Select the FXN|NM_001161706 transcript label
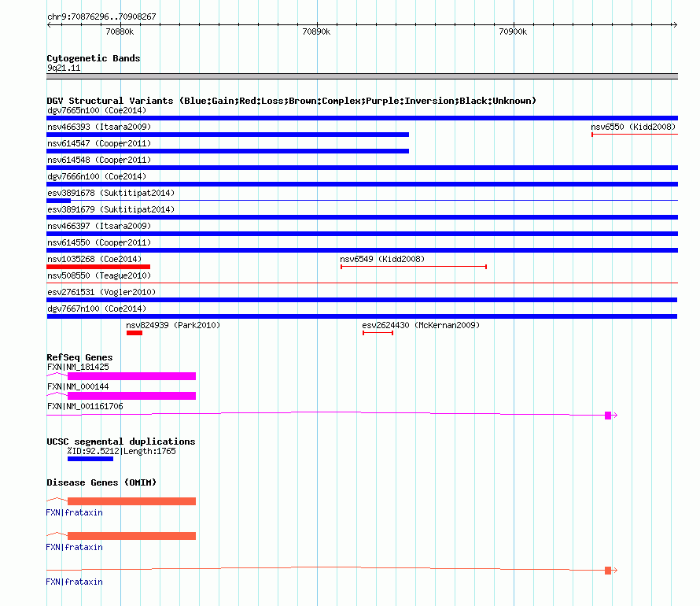 85,406
